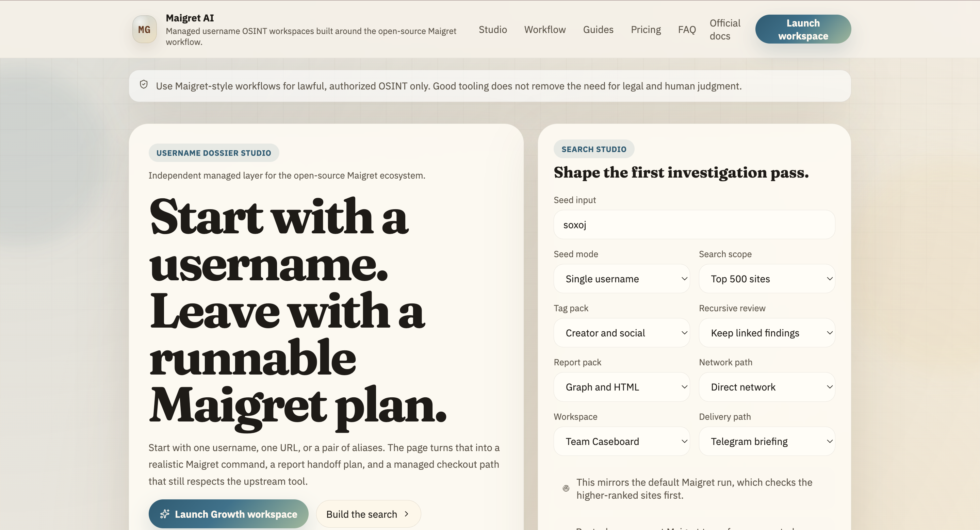Click the target icon beside the Maigret run note
Viewport: 980px width, 530px height.
click(566, 488)
